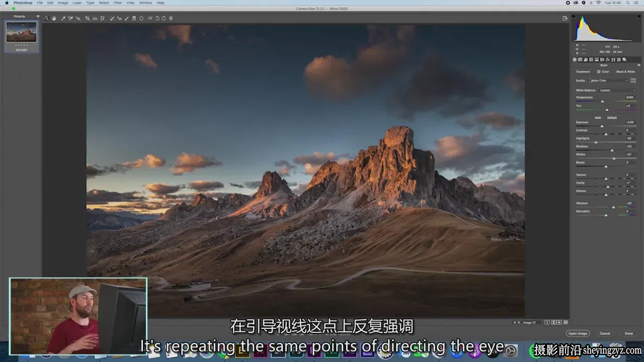Screen dimensions: 644x362
Task: Click the Cancel button
Action: pos(605,333)
